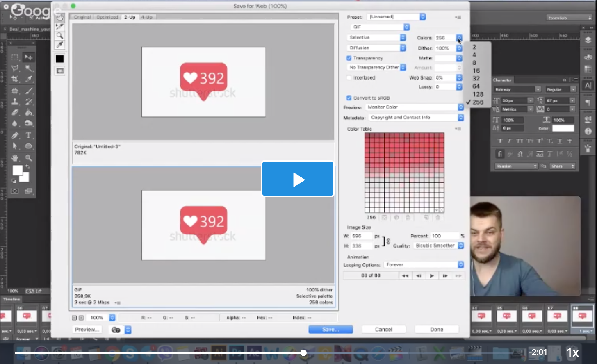Select the Type tool in Photoshop toolbar

tap(28, 135)
